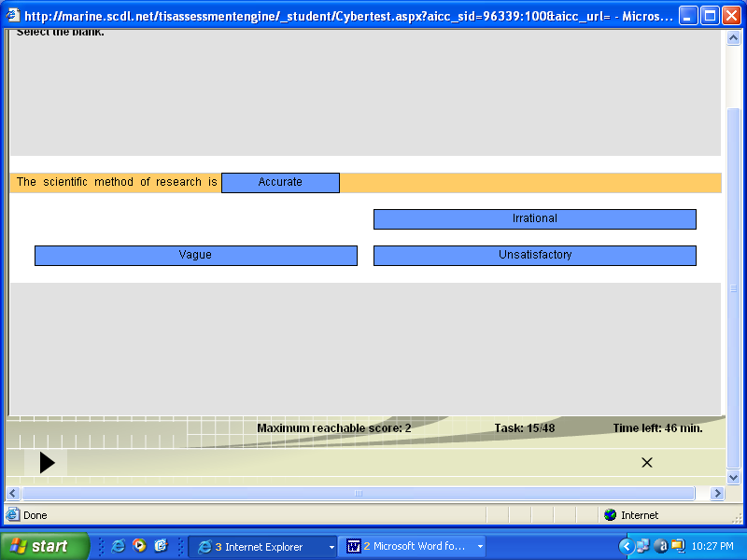The image size is (747, 560).
Task: Click the network connection tray icon
Action: click(643, 546)
